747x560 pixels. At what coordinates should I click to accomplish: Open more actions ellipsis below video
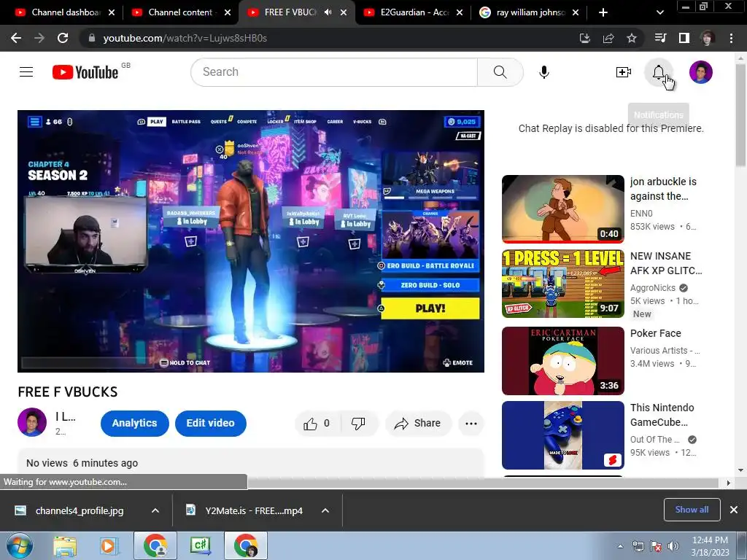[x=471, y=424]
